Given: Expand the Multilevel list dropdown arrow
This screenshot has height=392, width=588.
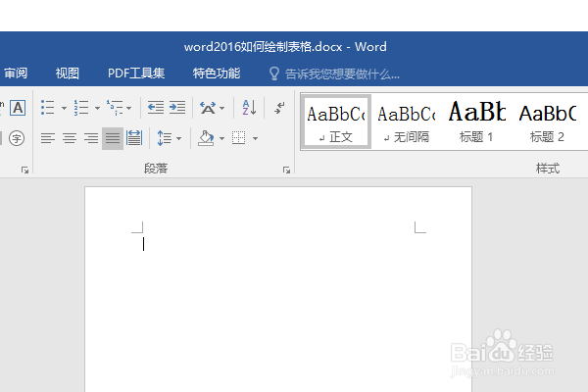Looking at the screenshot, I should coord(129,108).
